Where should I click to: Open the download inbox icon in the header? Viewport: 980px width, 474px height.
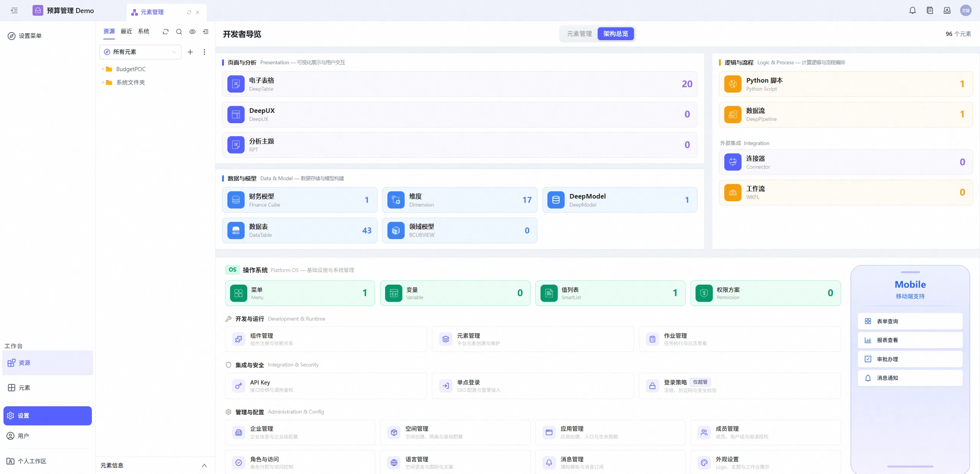(947, 11)
